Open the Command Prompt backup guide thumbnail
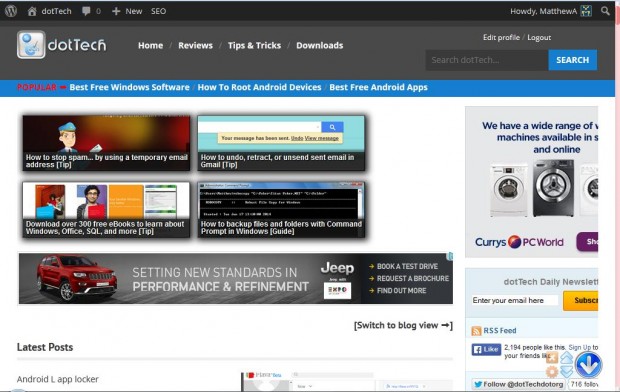 [281, 210]
